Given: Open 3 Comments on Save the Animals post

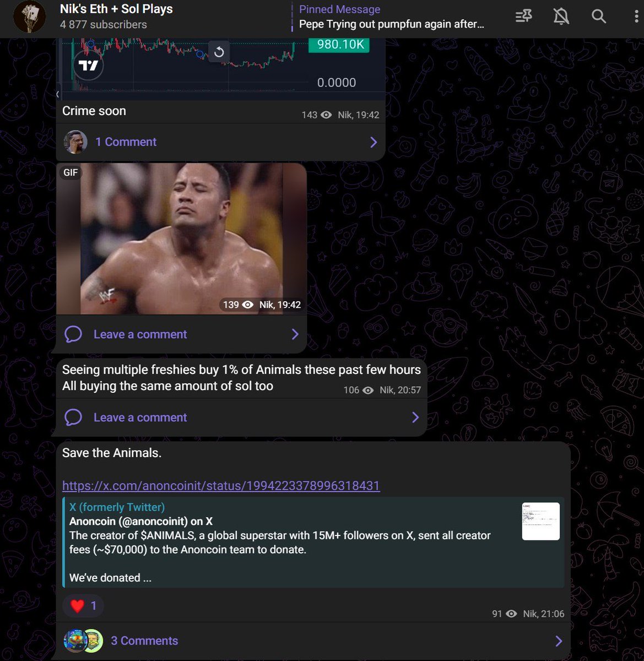Looking at the screenshot, I should [144, 641].
